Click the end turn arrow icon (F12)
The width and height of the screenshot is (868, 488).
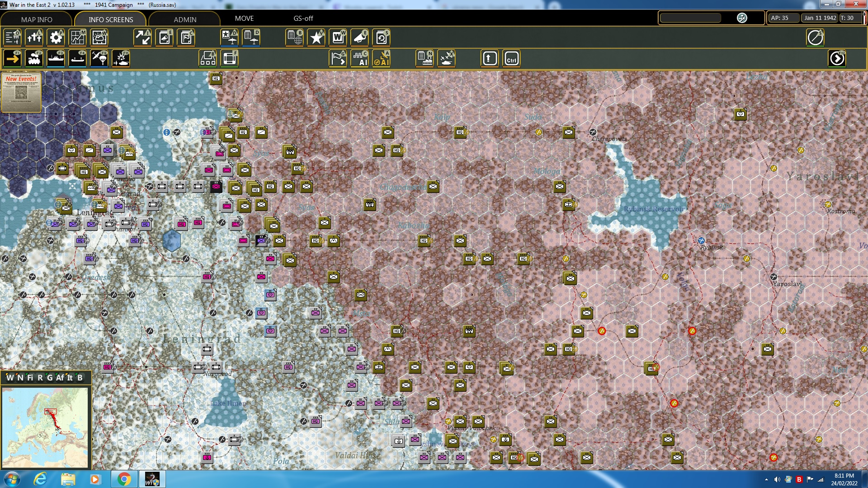point(837,58)
